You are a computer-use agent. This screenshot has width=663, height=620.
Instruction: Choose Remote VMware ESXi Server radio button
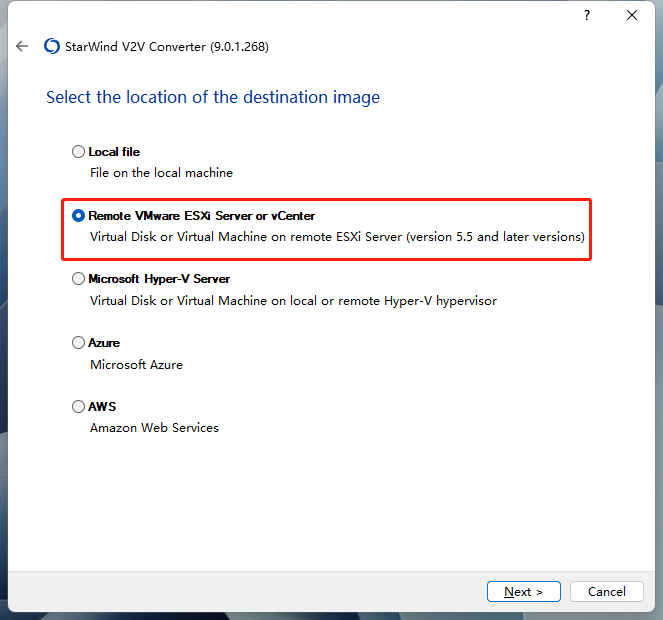[x=79, y=215]
